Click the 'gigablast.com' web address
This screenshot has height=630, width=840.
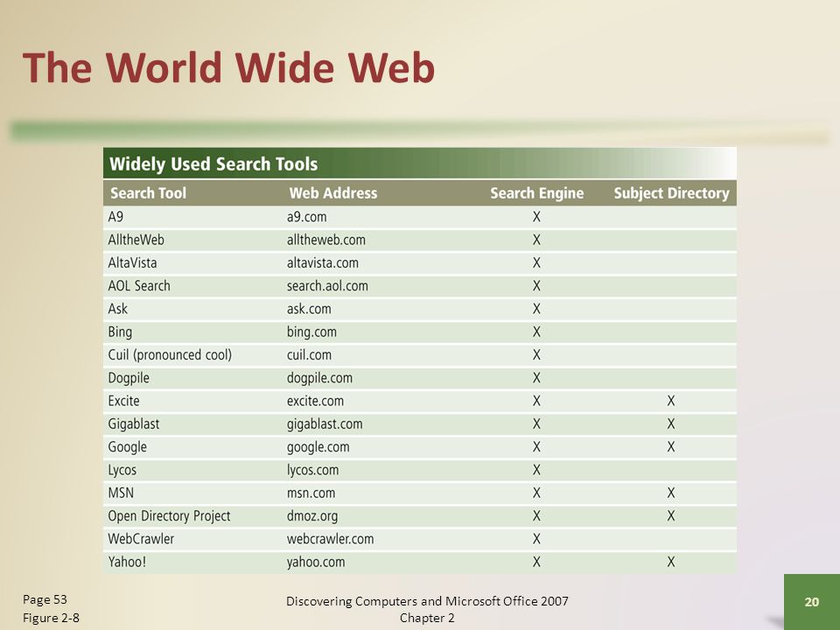pos(324,424)
